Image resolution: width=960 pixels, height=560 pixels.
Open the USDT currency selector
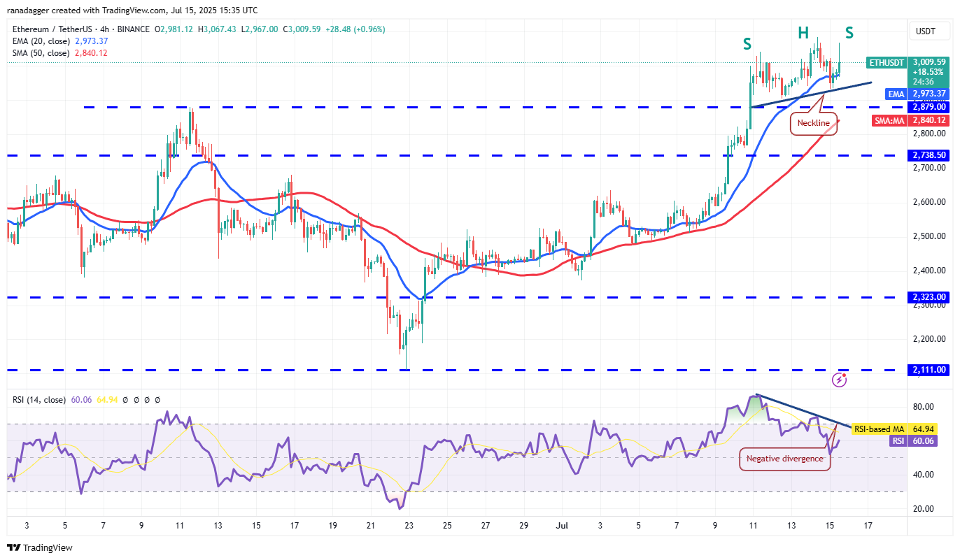pos(927,31)
